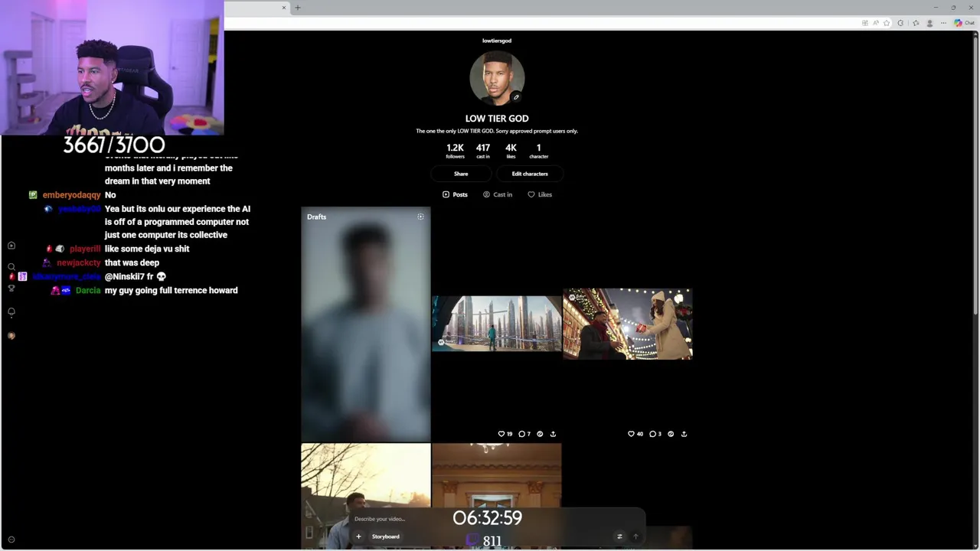Open comments on post with 7 comments
This screenshot has width=980, height=551.
click(x=524, y=434)
